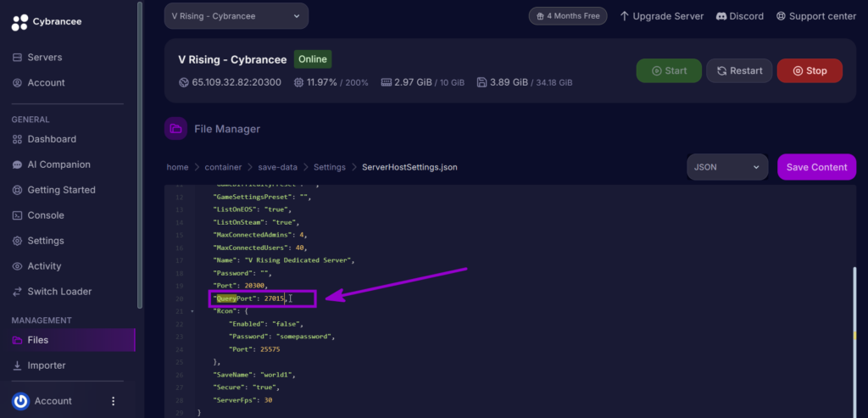
Task: Click the gift icon in 4 Months Free
Action: pos(540,16)
